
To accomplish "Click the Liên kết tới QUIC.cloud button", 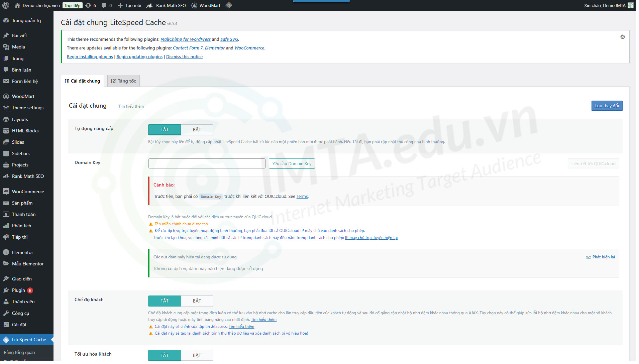I will click(x=593, y=163).
